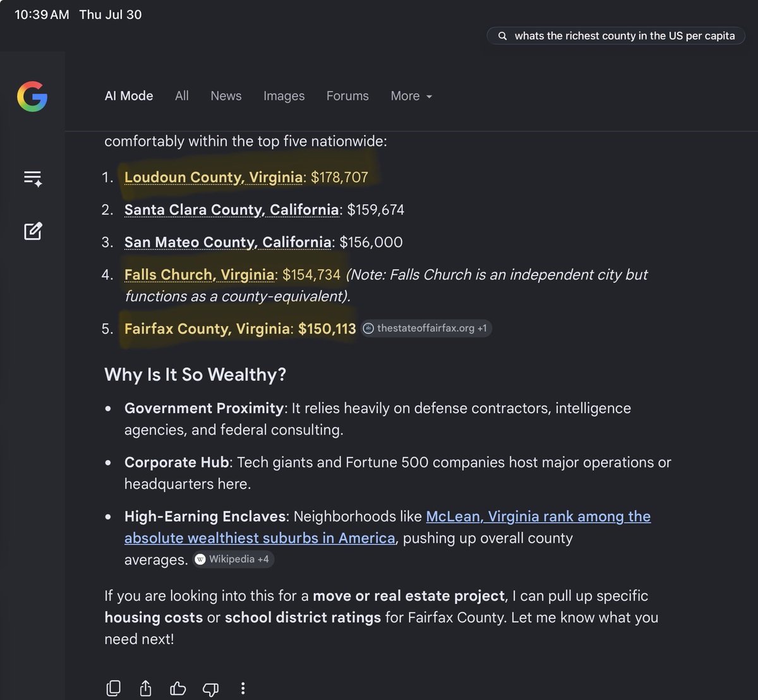Start a new chat with the compose icon
Viewport: 758px width, 700px height.
click(x=33, y=231)
